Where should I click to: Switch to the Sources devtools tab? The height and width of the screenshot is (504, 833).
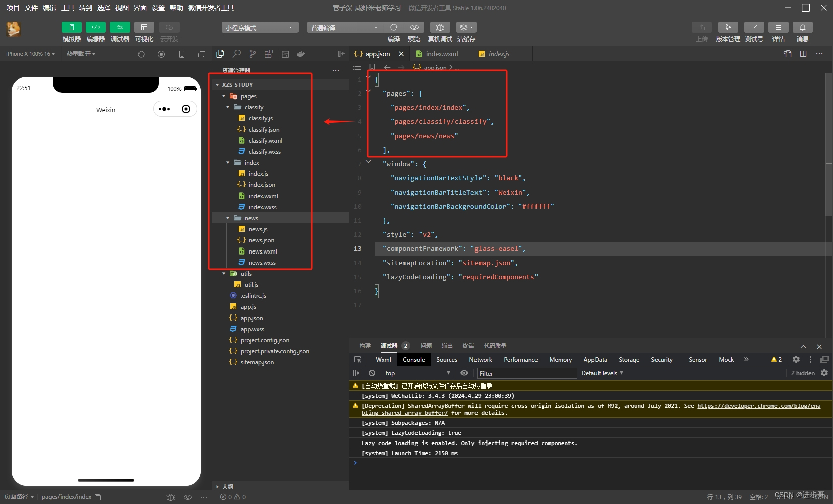(x=447, y=360)
